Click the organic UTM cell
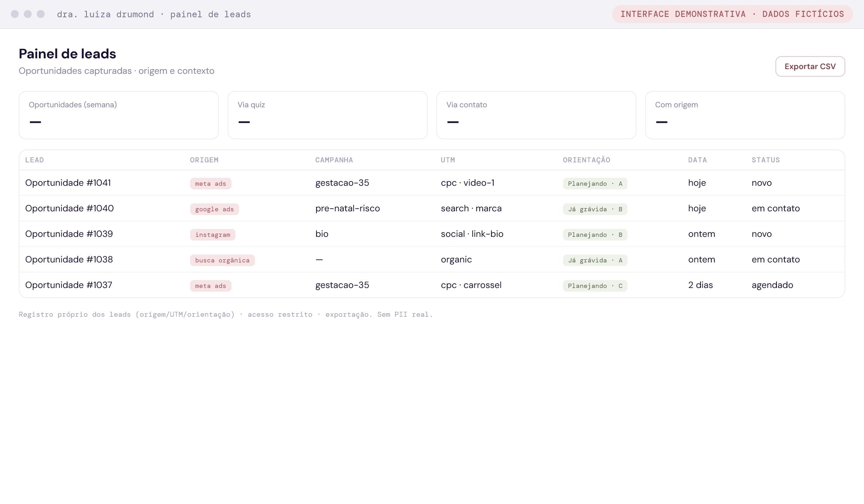 (x=456, y=260)
